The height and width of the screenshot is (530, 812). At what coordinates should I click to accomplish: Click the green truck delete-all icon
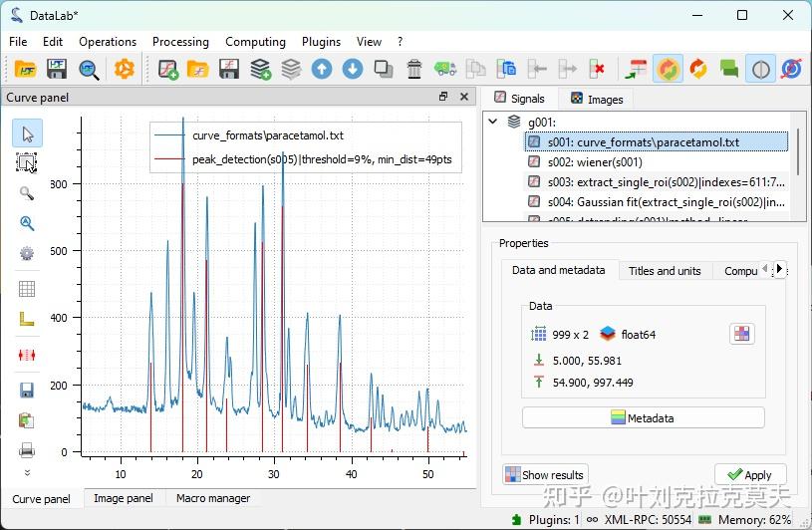[445, 69]
